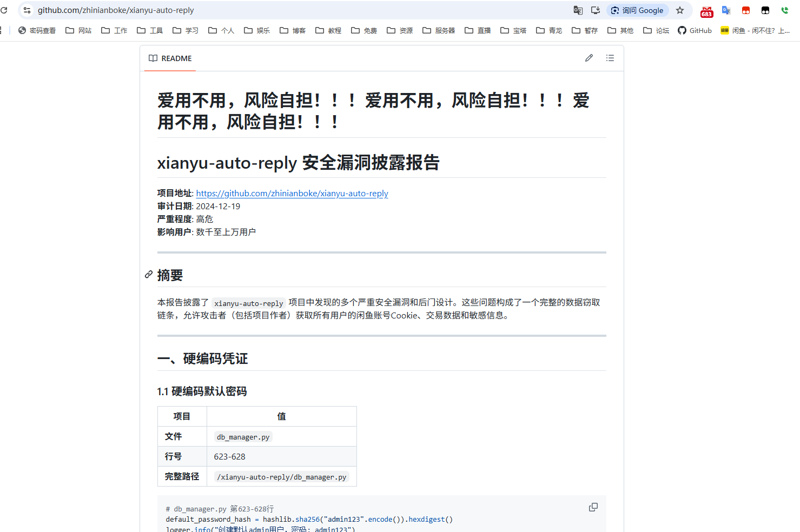Expand the 网站 bookmarks folder
This screenshot has height=532, width=800.
pos(78,30)
